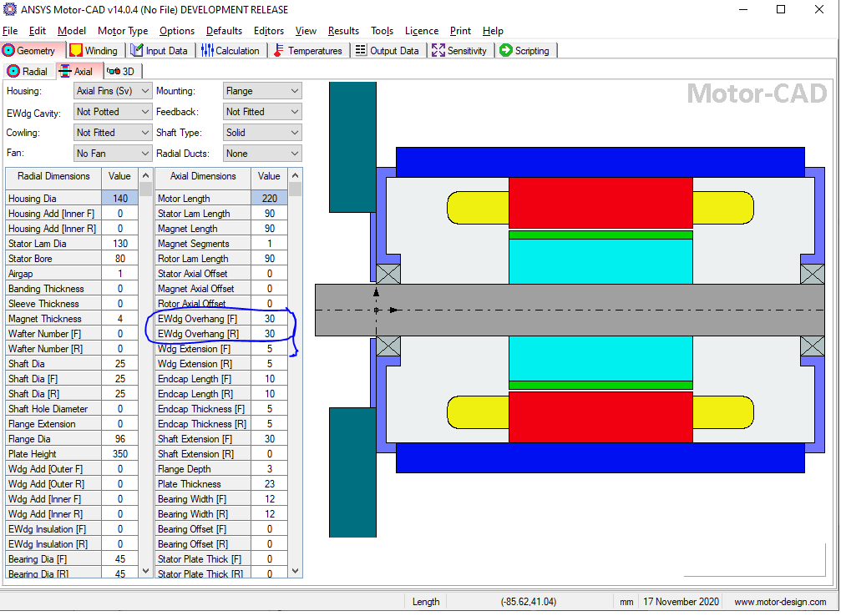
Task: Click the Housing Dia value field
Action: pos(120,199)
